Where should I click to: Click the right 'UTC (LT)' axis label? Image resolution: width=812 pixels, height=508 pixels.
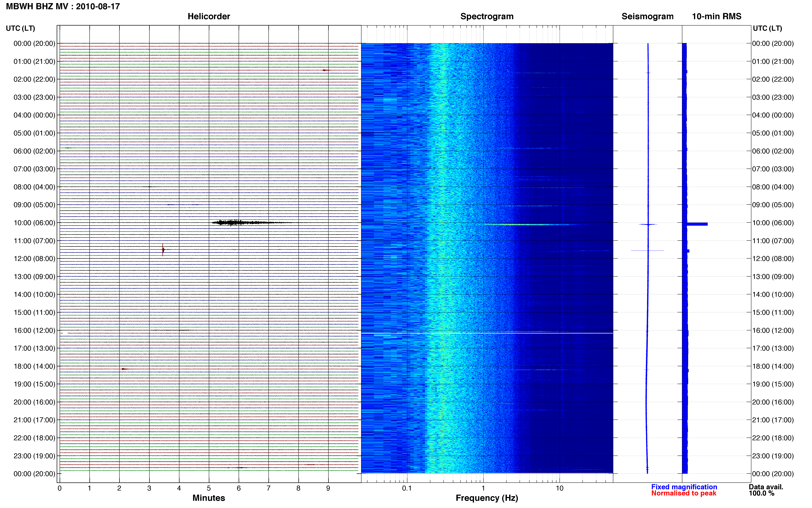tap(767, 28)
